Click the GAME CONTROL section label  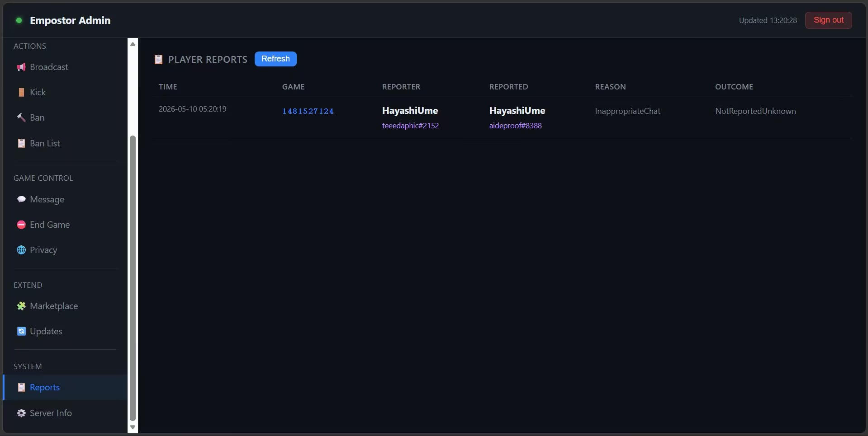click(x=43, y=178)
